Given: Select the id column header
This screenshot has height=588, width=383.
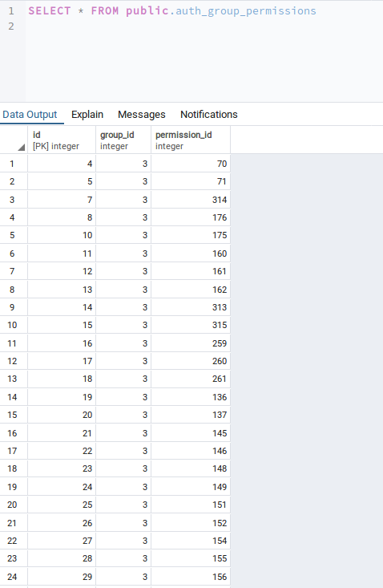Looking at the screenshot, I should (62, 140).
